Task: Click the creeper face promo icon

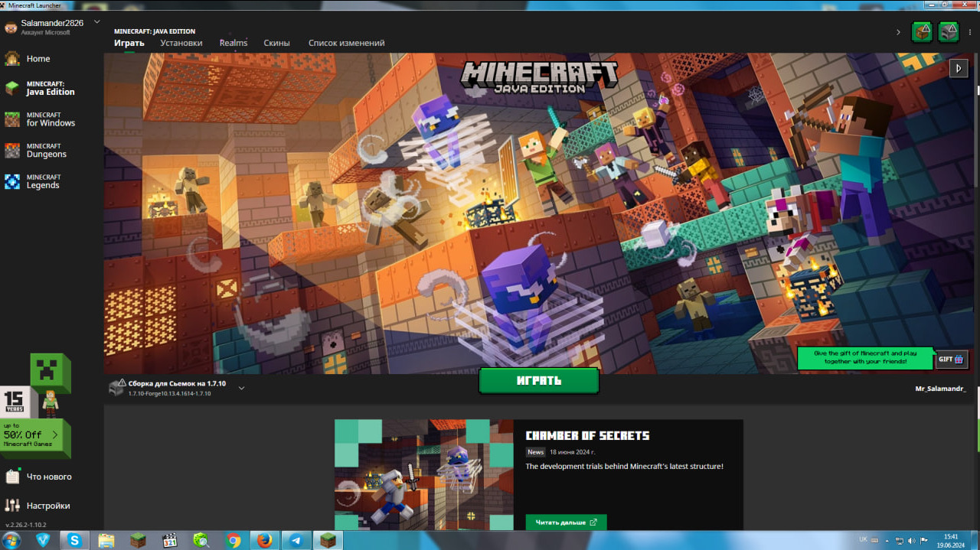Action: point(51,373)
